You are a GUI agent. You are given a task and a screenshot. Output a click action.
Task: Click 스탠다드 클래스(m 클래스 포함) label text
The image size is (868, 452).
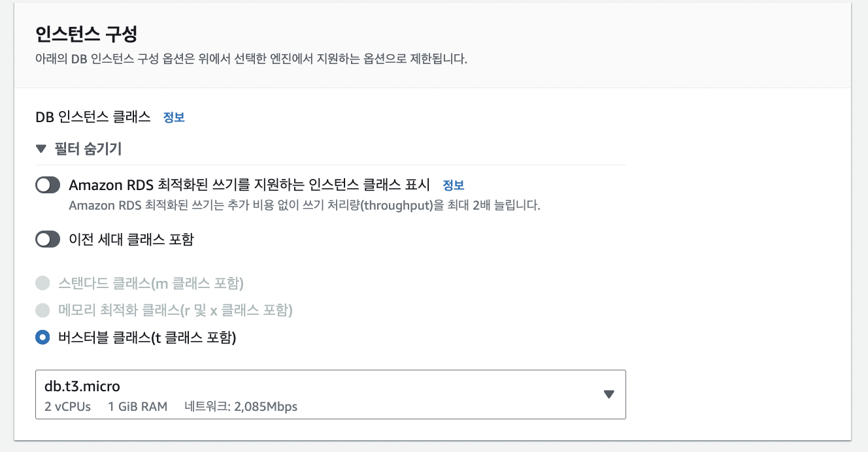(x=151, y=283)
